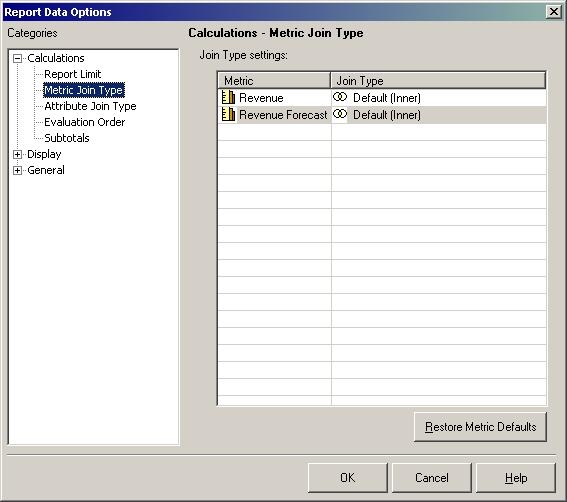Click the join icon for Revenue Forecast
The image size is (567, 502).
(x=340, y=114)
